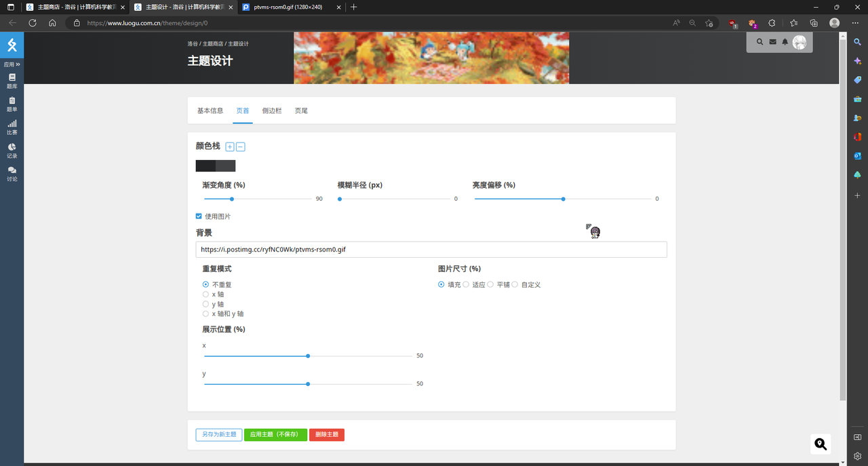Click the 亮度偏移 slider handle
Screen dimensions: 868x466
[x=564, y=199]
